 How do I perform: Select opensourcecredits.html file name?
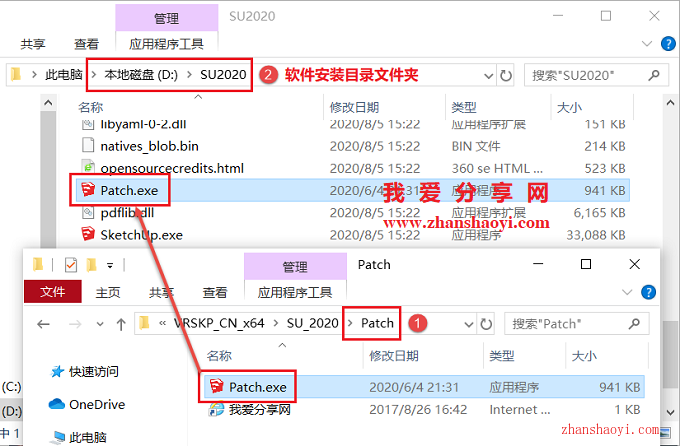(x=172, y=168)
